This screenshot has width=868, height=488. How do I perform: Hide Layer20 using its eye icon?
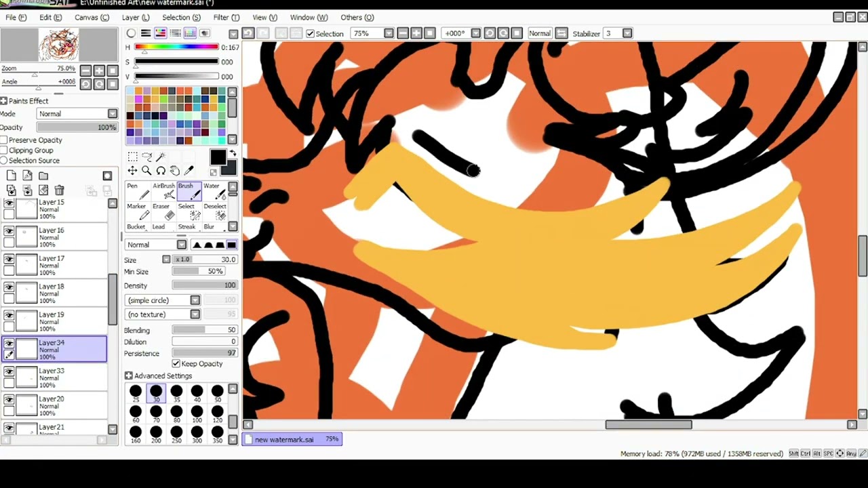9,400
